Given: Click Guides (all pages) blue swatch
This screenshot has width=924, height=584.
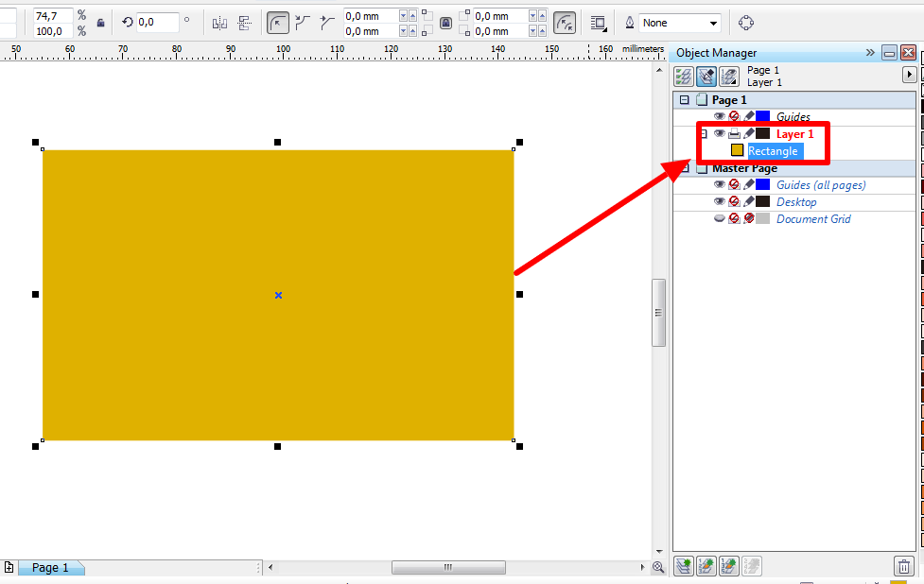Looking at the screenshot, I should (x=762, y=184).
